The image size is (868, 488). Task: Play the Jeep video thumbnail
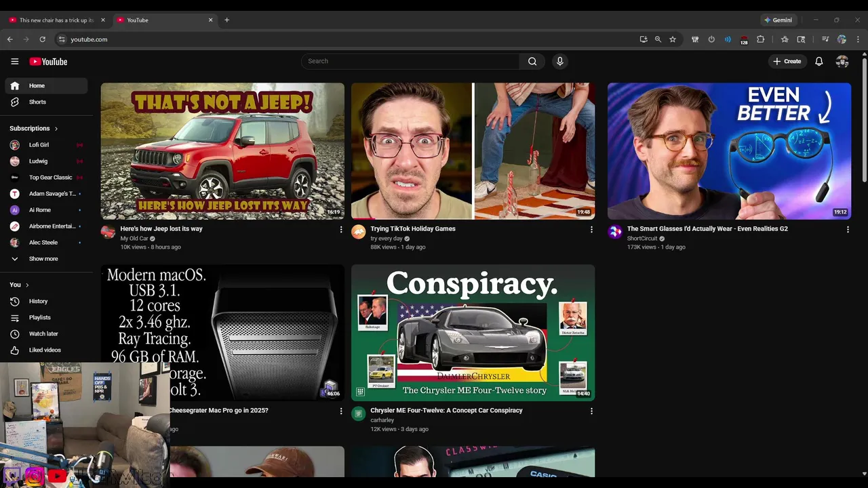tap(222, 151)
